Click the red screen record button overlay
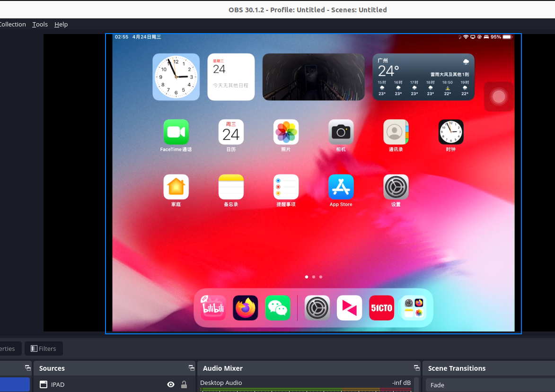This screenshot has height=392, width=555. pos(499,96)
